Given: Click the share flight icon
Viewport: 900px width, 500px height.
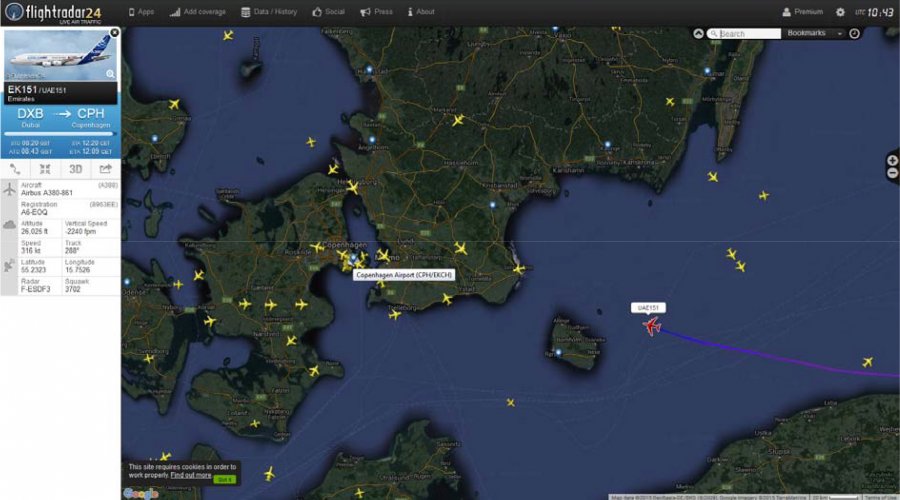Looking at the screenshot, I should pyautogui.click(x=105, y=169).
